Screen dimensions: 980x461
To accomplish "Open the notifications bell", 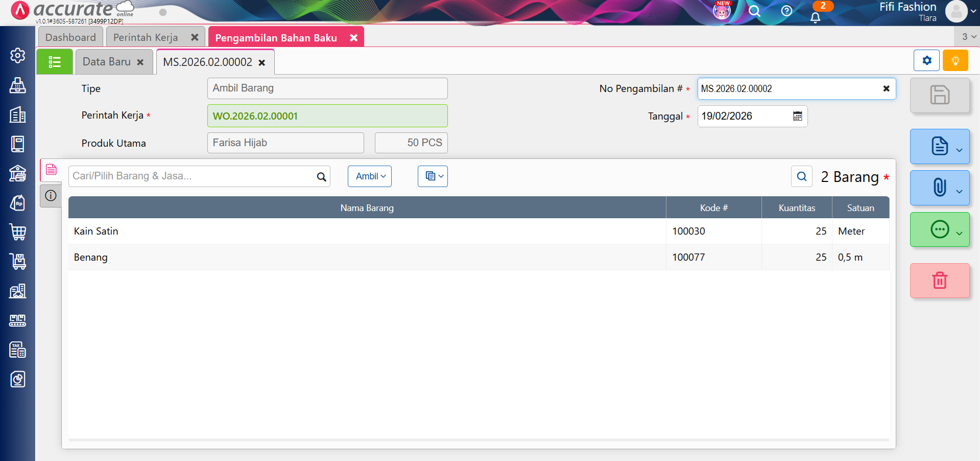I will 815,17.
